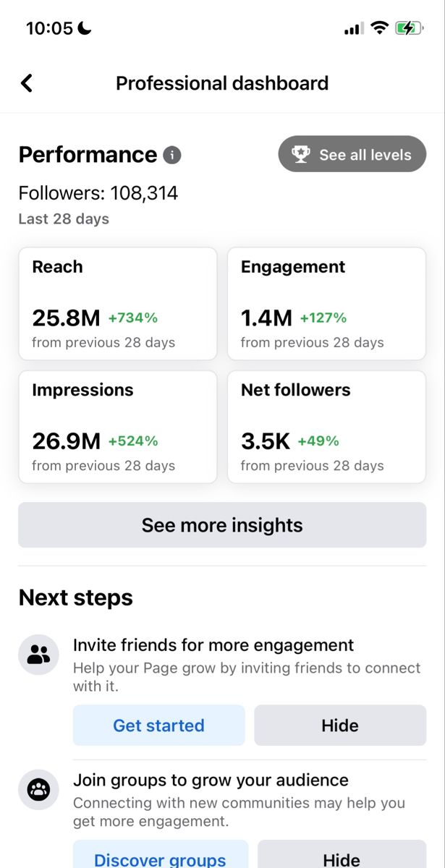Hide the invite friends suggestion
445x868 pixels.
point(340,726)
